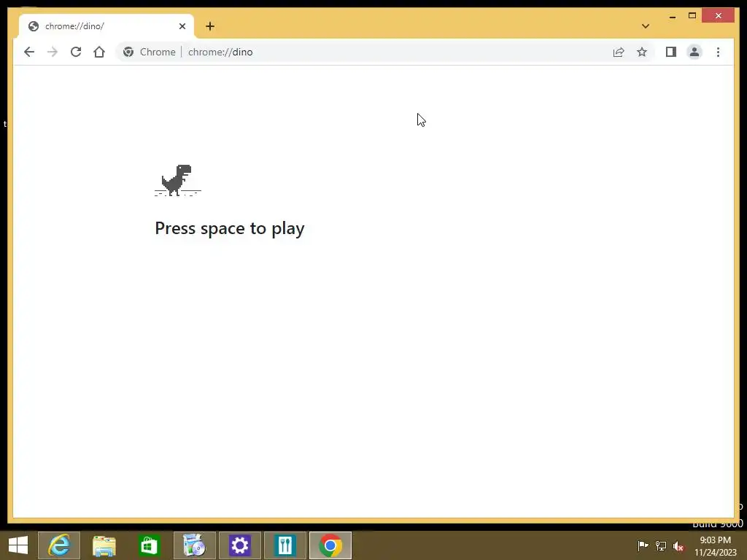Image resolution: width=747 pixels, height=560 pixels.
Task: Open the profile avatar menu
Action: point(694,52)
